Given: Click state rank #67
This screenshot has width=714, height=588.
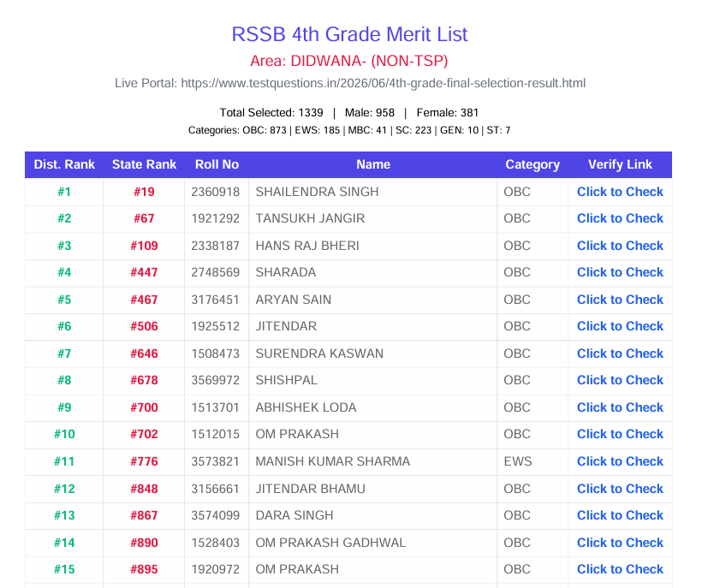Looking at the screenshot, I should 144,218.
